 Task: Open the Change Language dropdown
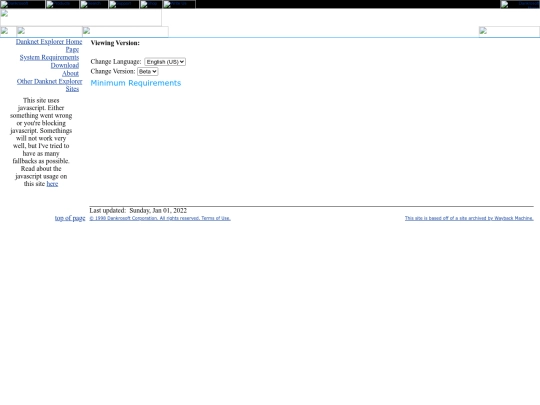coord(165,62)
